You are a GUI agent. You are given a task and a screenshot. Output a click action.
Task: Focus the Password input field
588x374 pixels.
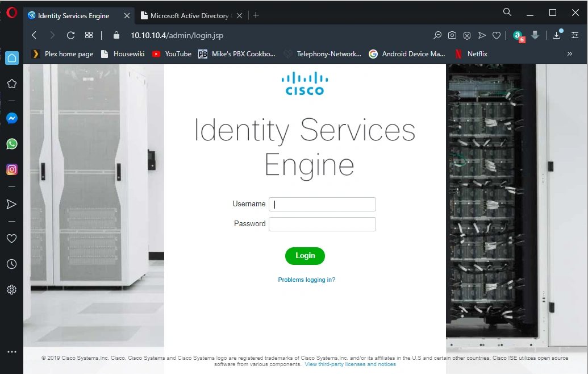point(322,224)
